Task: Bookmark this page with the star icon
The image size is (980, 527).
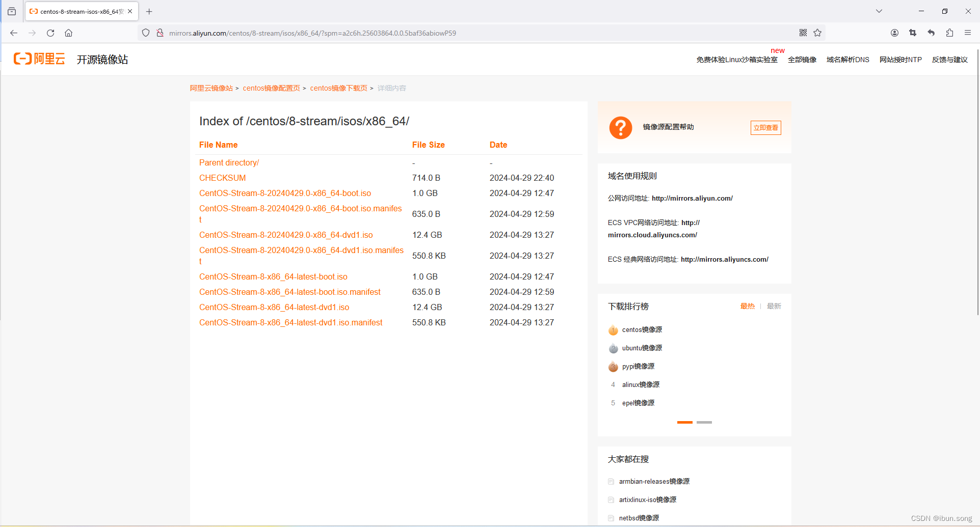Action: [817, 33]
